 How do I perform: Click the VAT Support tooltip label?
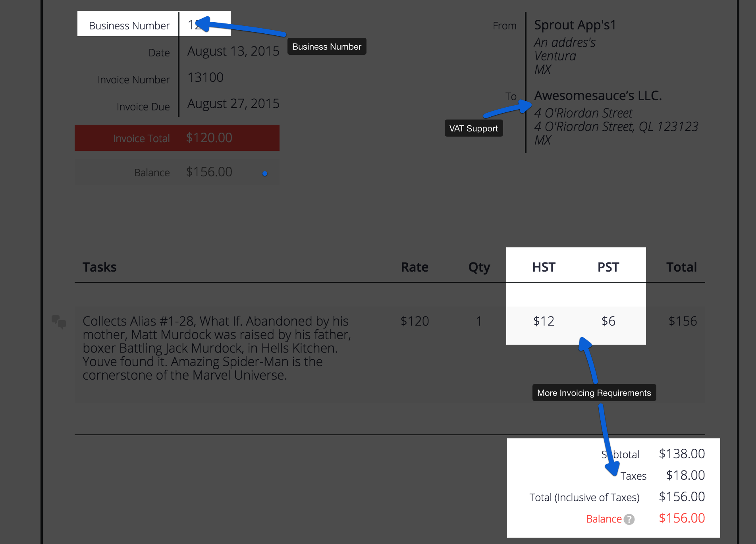(x=473, y=128)
